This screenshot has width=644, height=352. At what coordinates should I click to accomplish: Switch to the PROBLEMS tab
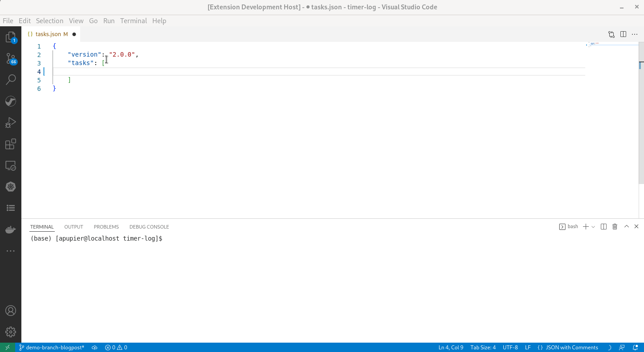106,227
